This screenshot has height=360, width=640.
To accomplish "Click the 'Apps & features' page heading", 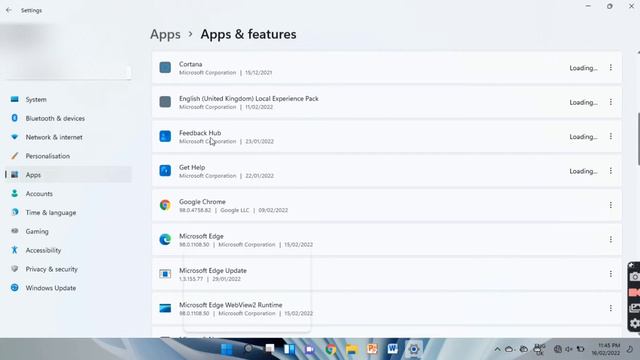I will pyautogui.click(x=248, y=34).
